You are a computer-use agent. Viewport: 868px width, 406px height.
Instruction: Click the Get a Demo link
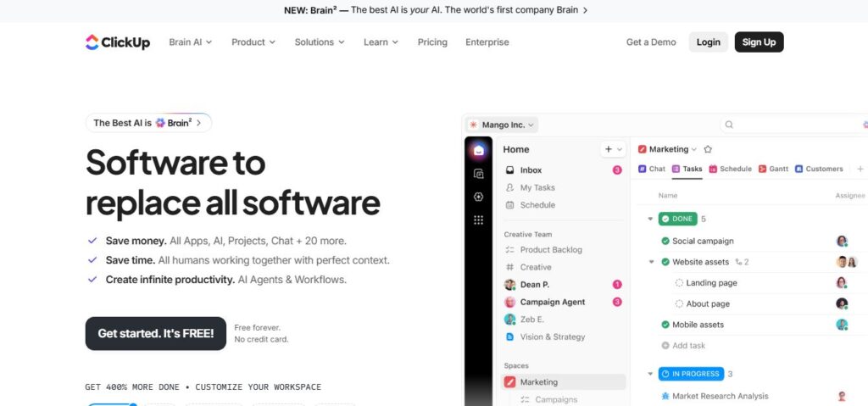coord(651,42)
